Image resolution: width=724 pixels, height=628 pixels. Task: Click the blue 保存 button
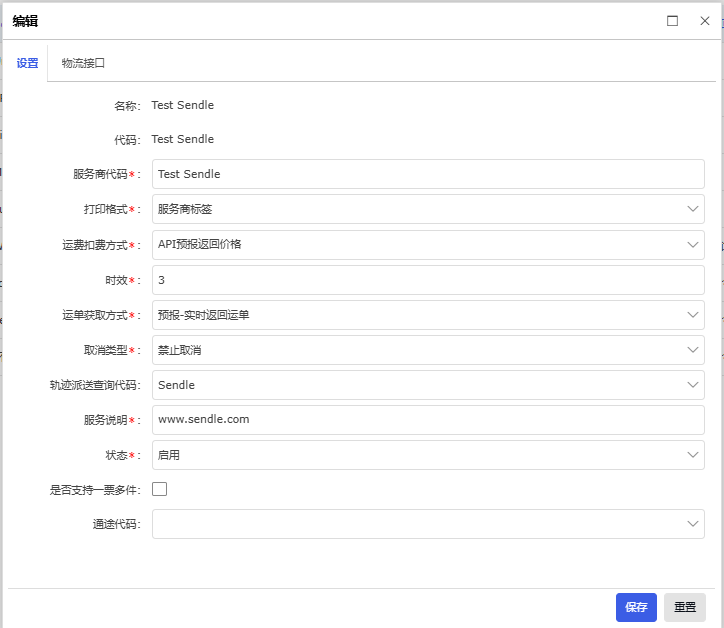tap(636, 607)
